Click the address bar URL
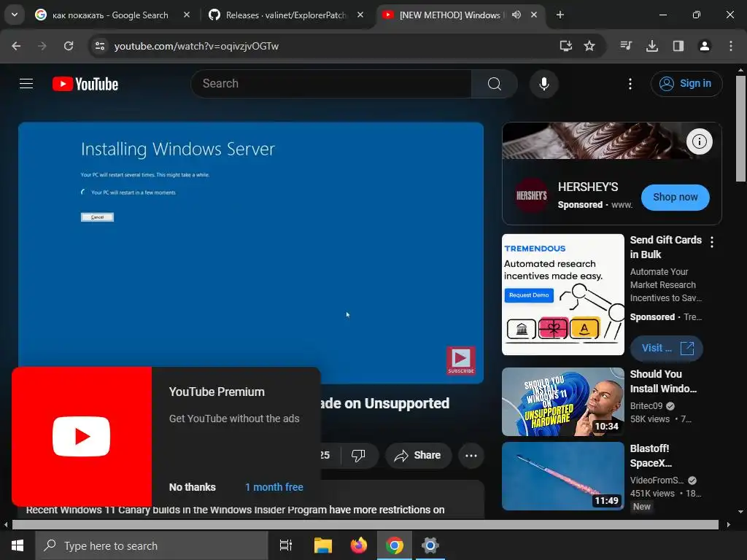 (196, 46)
